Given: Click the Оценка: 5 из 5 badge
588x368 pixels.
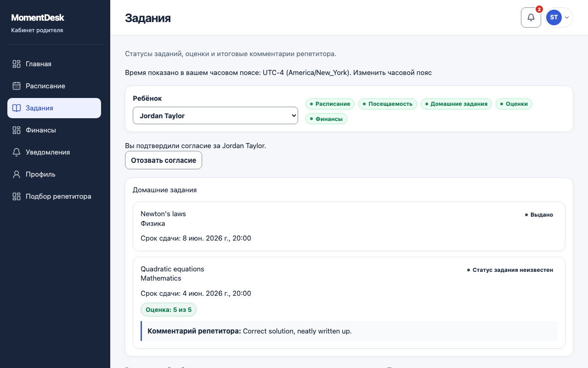Looking at the screenshot, I should (169, 310).
